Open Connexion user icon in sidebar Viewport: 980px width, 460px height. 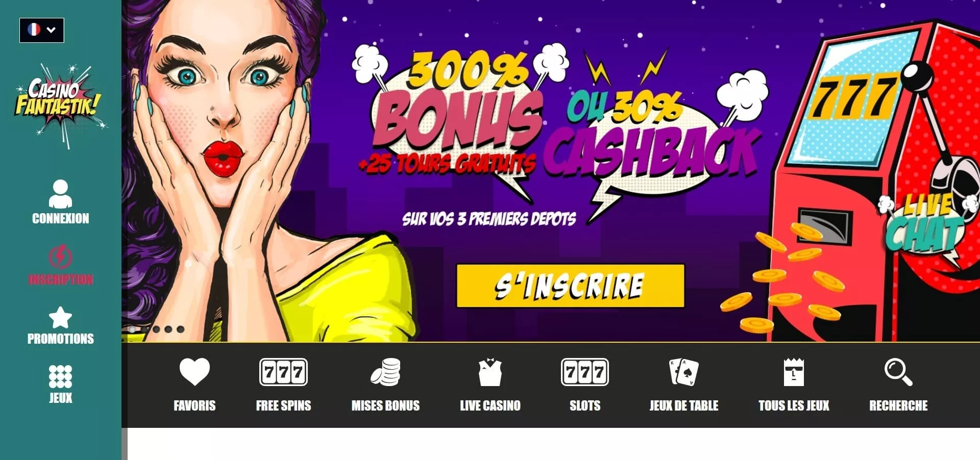coord(60,194)
